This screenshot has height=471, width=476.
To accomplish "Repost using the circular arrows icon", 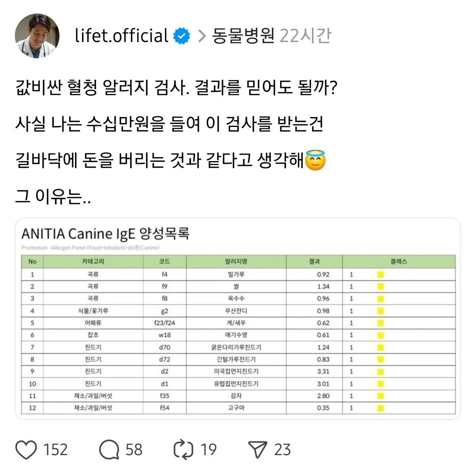I will coord(183,450).
